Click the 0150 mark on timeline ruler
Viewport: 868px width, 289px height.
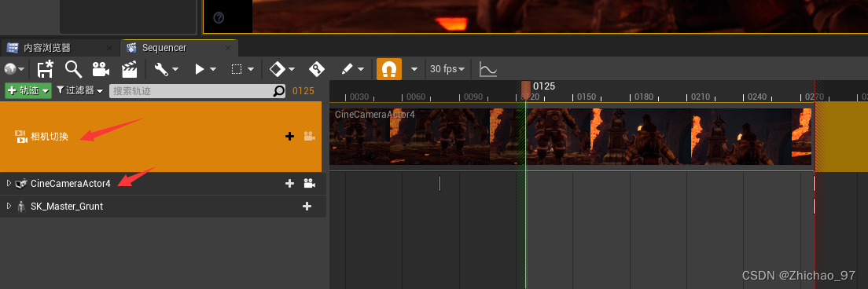coord(587,97)
